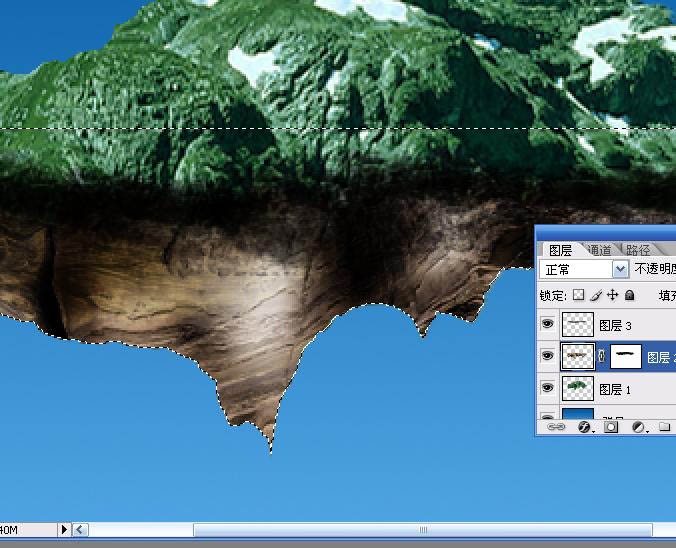The height and width of the screenshot is (548, 676).
Task: Lock transparent pixels with the checkerboard icon
Action: click(x=578, y=295)
